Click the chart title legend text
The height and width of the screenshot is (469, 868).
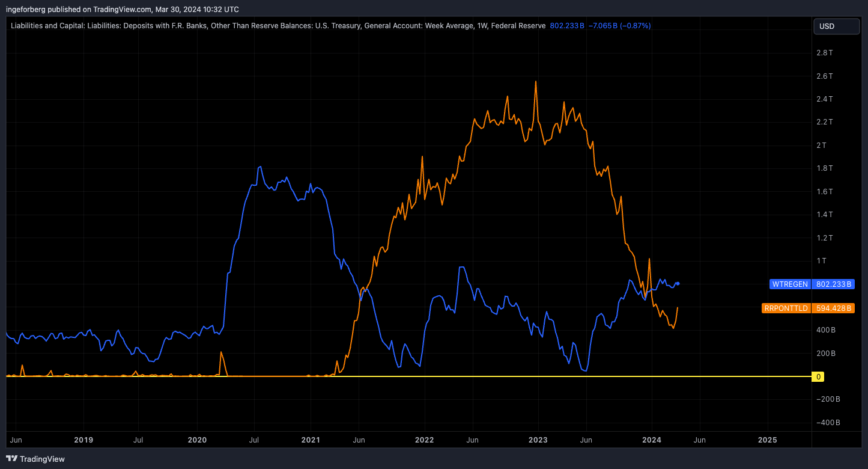(x=278, y=26)
